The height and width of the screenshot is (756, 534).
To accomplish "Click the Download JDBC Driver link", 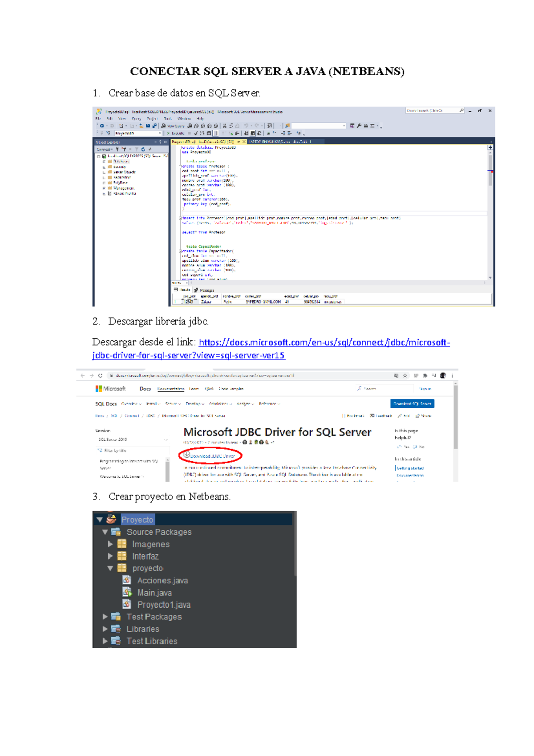I will pyautogui.click(x=212, y=456).
